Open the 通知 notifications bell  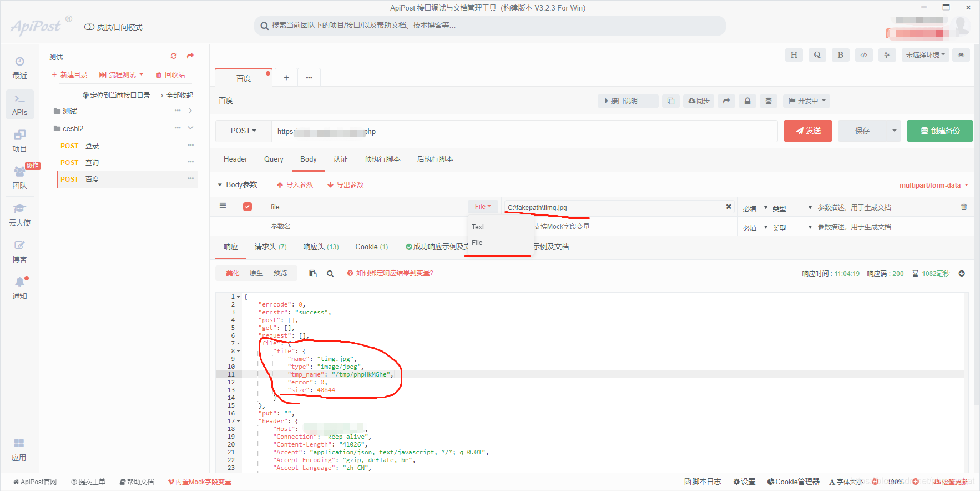(x=19, y=288)
